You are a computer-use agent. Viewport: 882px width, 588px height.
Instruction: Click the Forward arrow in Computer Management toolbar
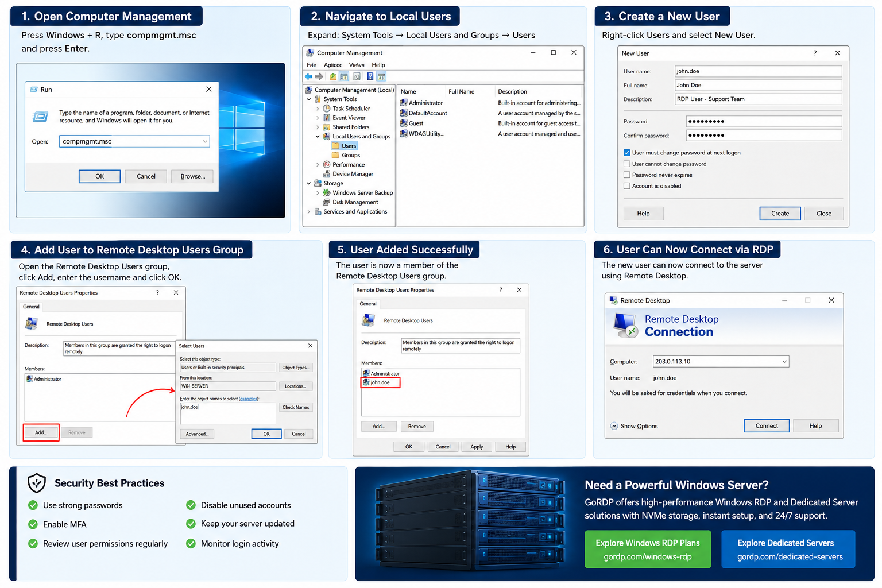click(319, 76)
